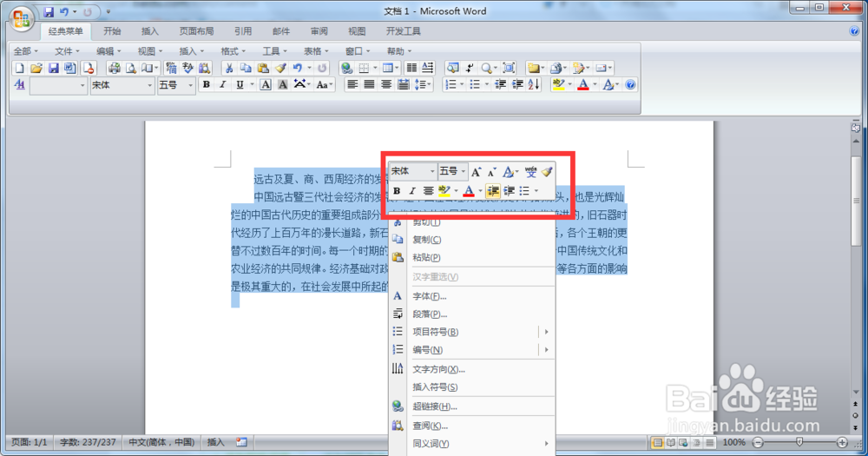Click the Print icon in the classic toolbar

click(114, 68)
